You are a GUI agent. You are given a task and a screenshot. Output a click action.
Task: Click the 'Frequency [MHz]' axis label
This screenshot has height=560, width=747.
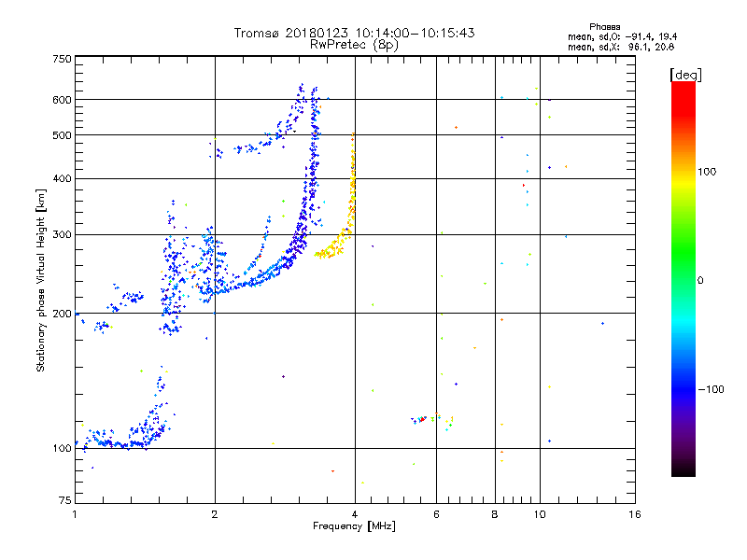pos(354,526)
